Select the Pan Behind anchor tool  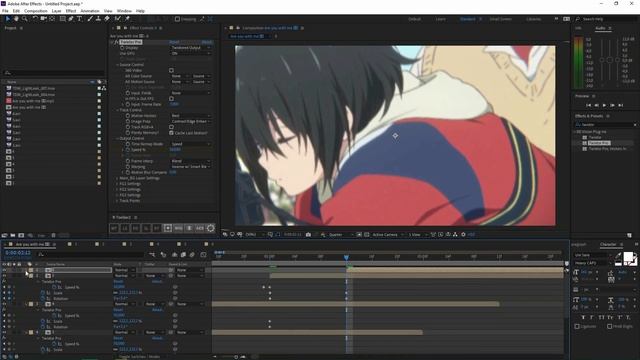click(x=52, y=19)
